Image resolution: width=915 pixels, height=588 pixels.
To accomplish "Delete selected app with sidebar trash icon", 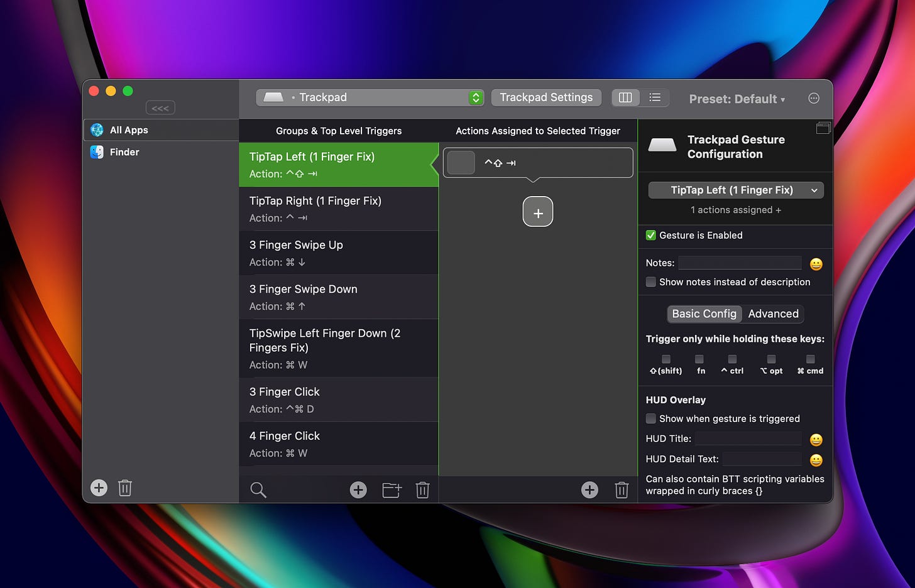I will click(x=125, y=487).
